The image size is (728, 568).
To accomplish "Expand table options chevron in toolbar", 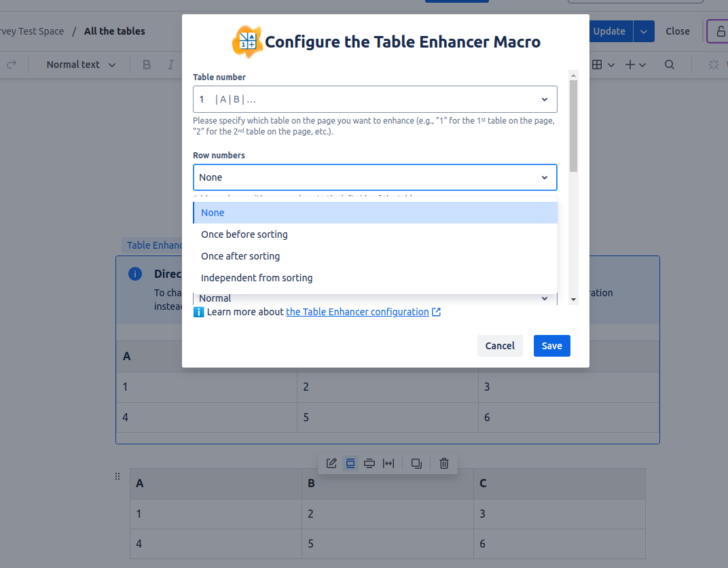I will pos(611,65).
